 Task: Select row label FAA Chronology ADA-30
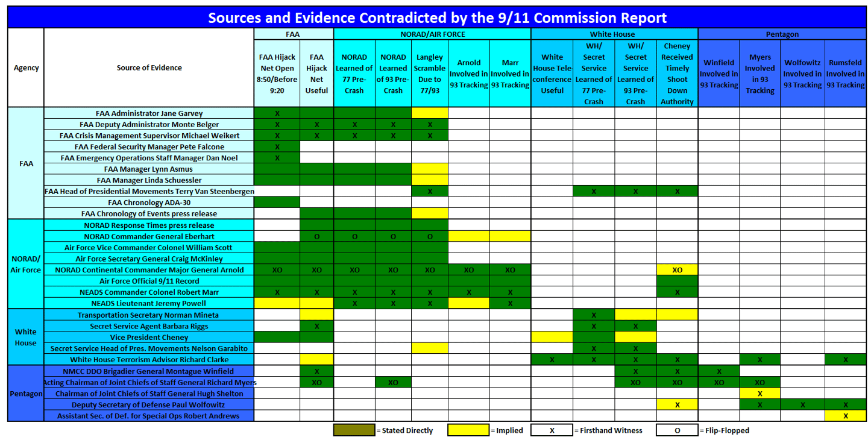149,203
